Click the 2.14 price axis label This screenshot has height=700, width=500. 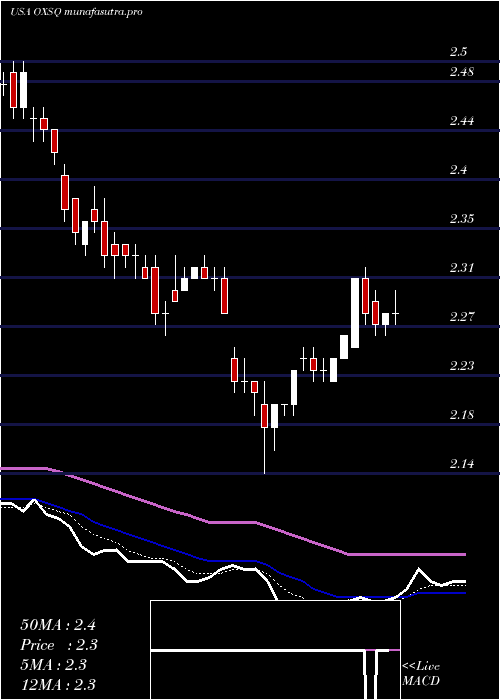tap(462, 464)
